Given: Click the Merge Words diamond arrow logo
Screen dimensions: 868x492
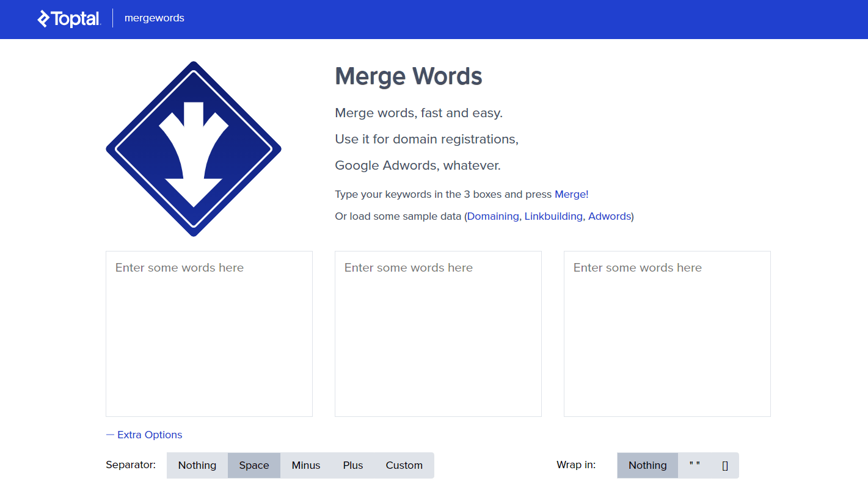Looking at the screenshot, I should pyautogui.click(x=194, y=149).
